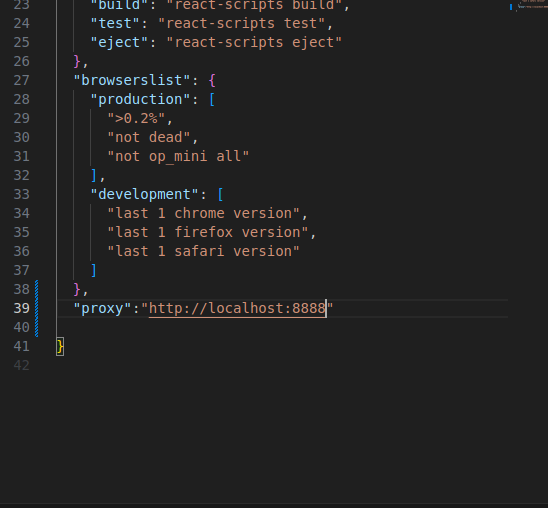Click line number 39 in gutter

click(22, 309)
